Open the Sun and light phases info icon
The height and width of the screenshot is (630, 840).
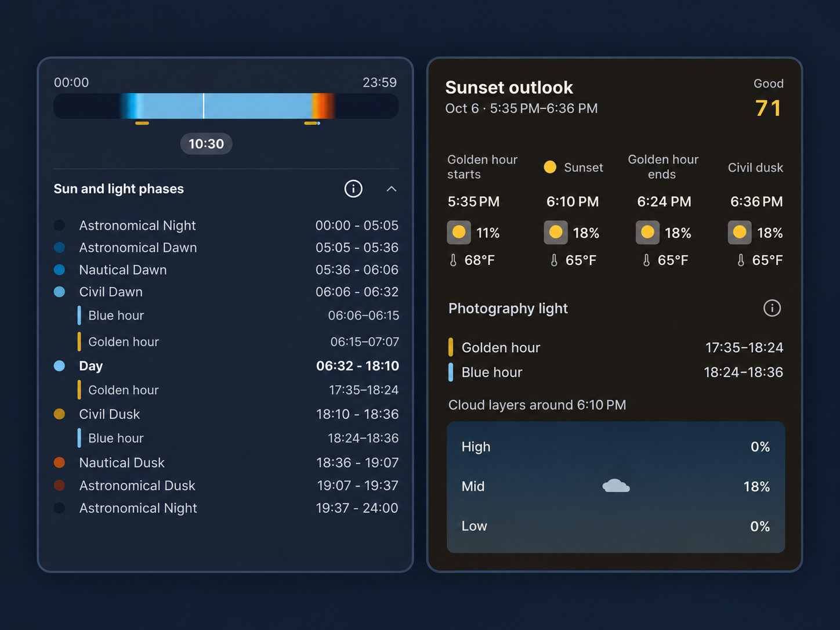tap(353, 189)
